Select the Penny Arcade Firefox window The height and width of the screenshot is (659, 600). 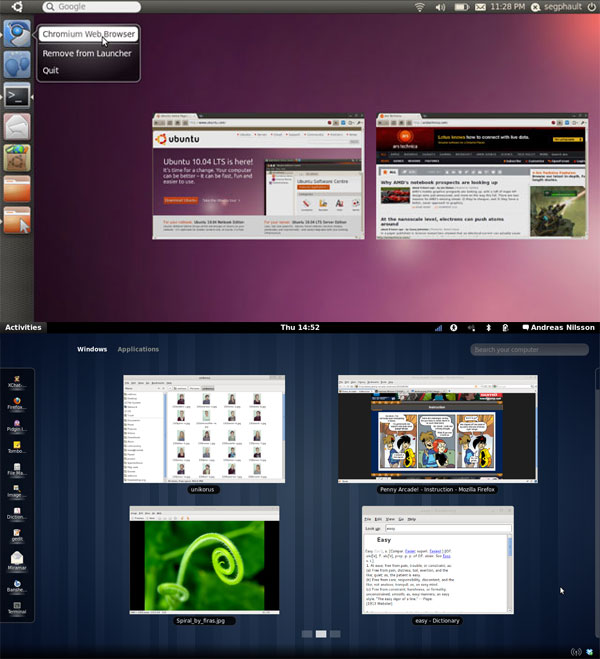pos(437,429)
